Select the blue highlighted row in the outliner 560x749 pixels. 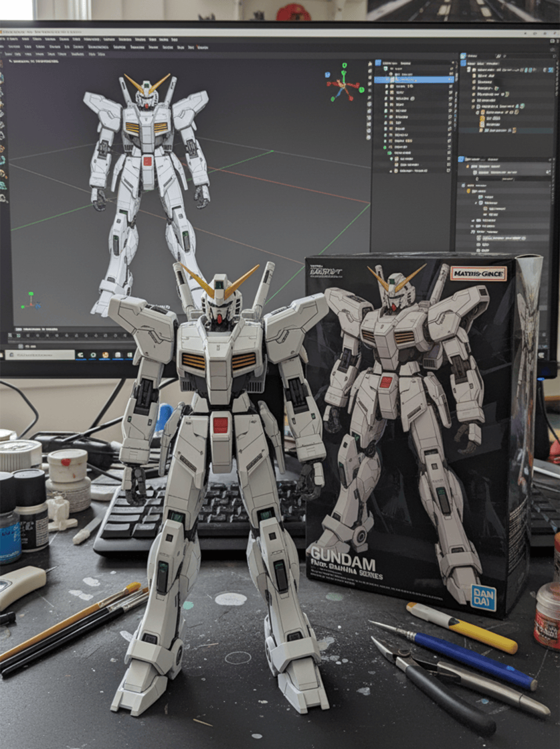[414, 80]
